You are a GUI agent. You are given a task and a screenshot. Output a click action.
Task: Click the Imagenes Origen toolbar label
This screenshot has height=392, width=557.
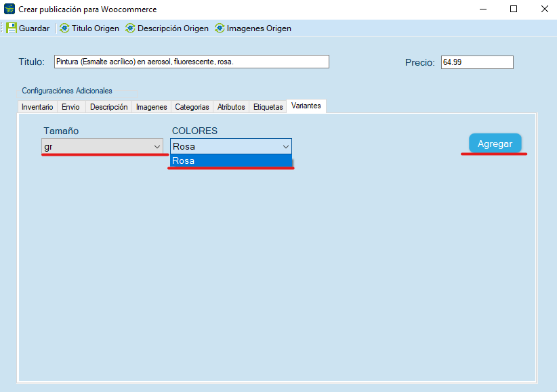click(259, 28)
